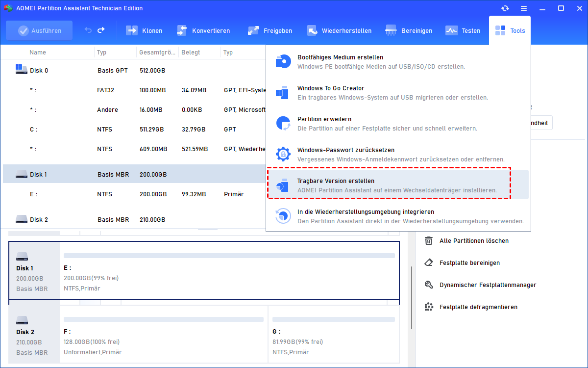Open the Bereinigen tool

(x=409, y=30)
